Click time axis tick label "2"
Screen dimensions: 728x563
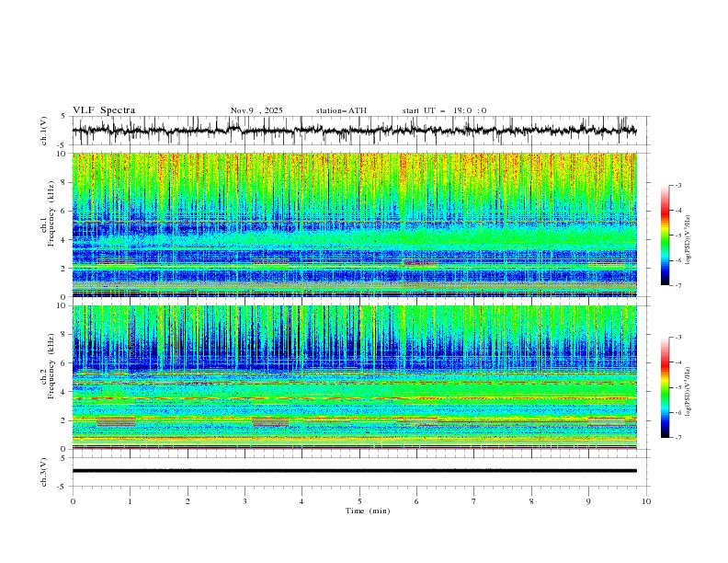point(188,501)
